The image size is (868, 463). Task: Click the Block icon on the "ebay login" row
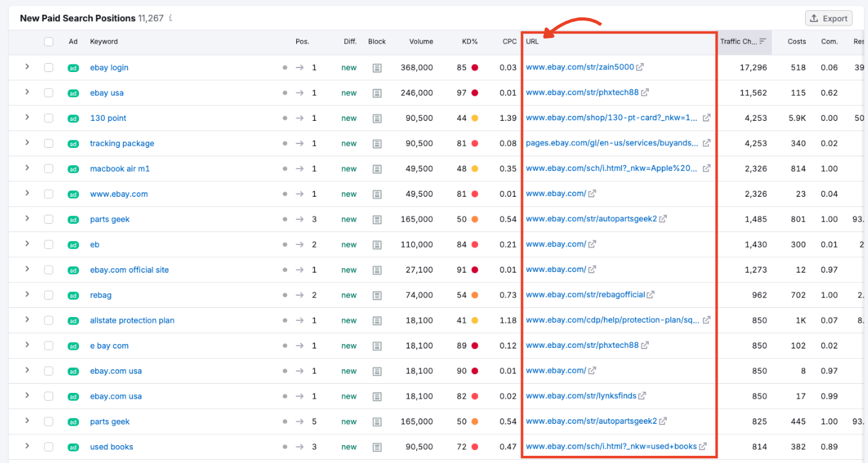tap(377, 67)
